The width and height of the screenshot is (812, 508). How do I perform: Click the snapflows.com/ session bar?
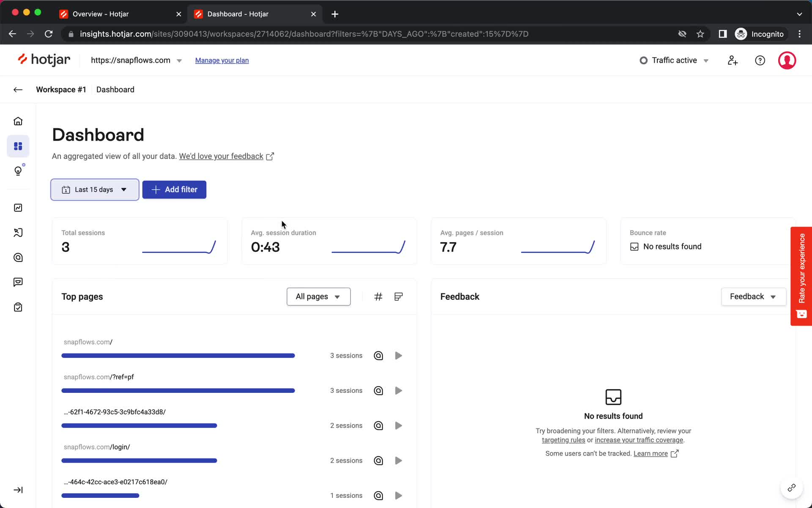pyautogui.click(x=178, y=356)
